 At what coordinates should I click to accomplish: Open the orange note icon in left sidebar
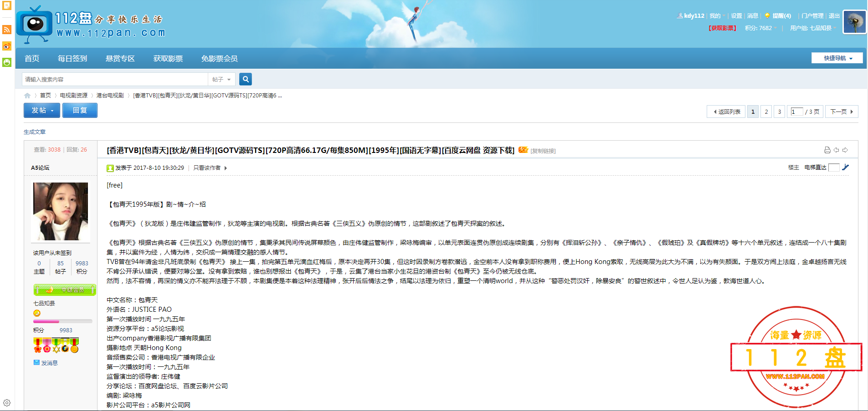point(7,5)
